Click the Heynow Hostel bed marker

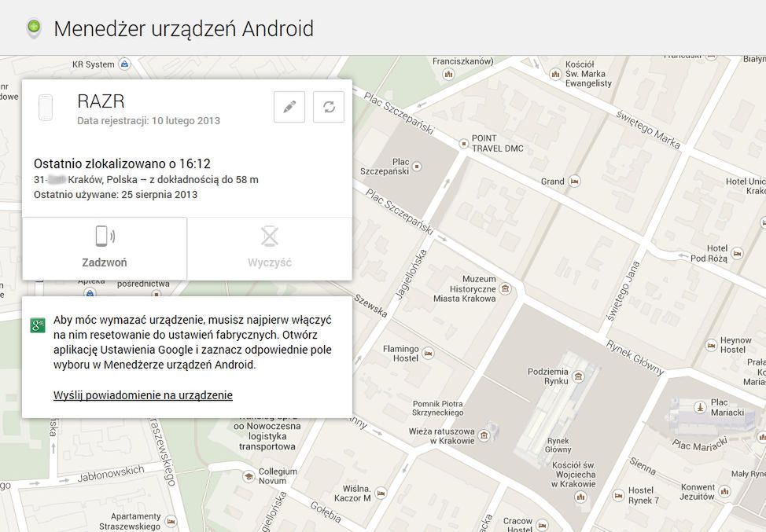711,345
